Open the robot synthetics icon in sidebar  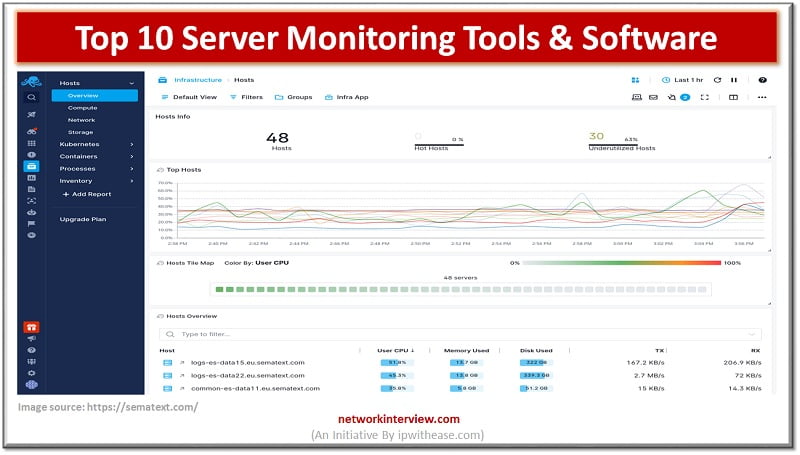tap(32, 212)
